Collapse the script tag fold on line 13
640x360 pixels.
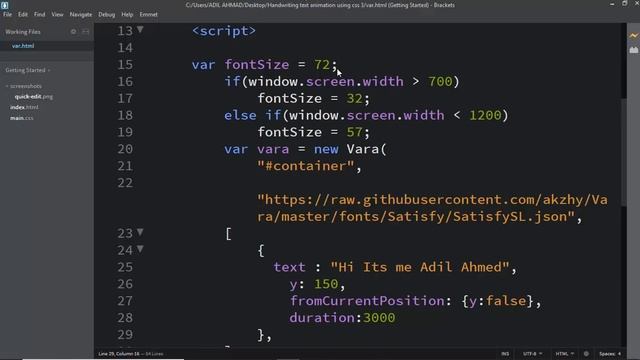(x=140, y=29)
